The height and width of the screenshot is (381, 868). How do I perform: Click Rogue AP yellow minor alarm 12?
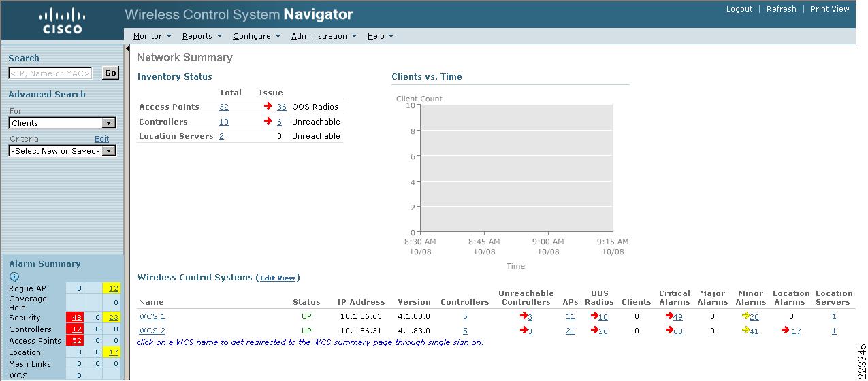point(112,288)
